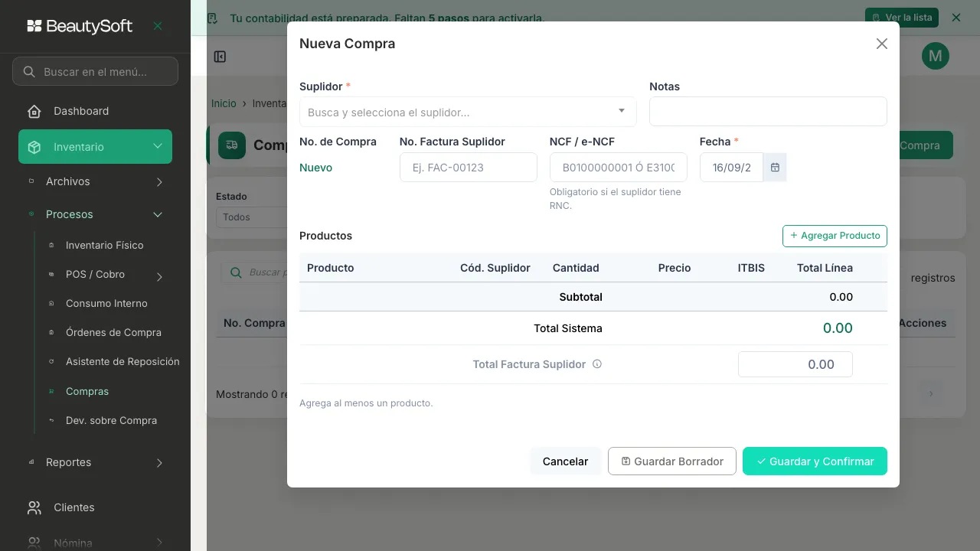The image size is (980, 551).
Task: Open Asistente de Reposición
Action: 122,361
